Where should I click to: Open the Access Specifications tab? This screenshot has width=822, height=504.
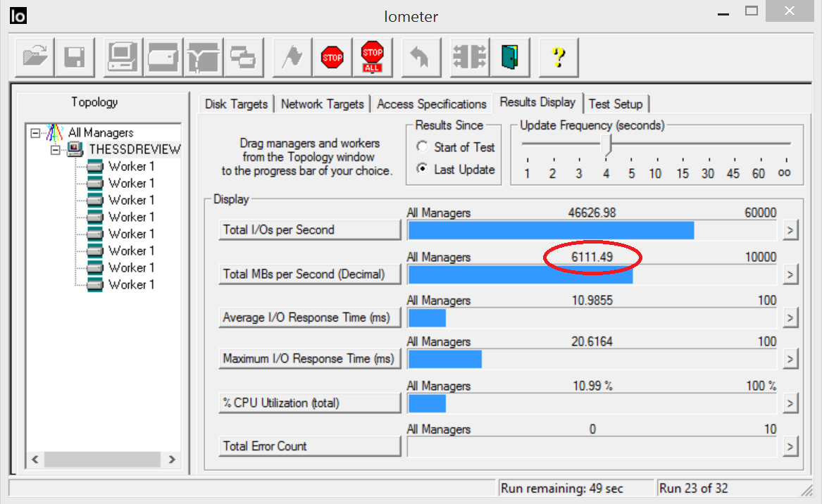pos(431,104)
